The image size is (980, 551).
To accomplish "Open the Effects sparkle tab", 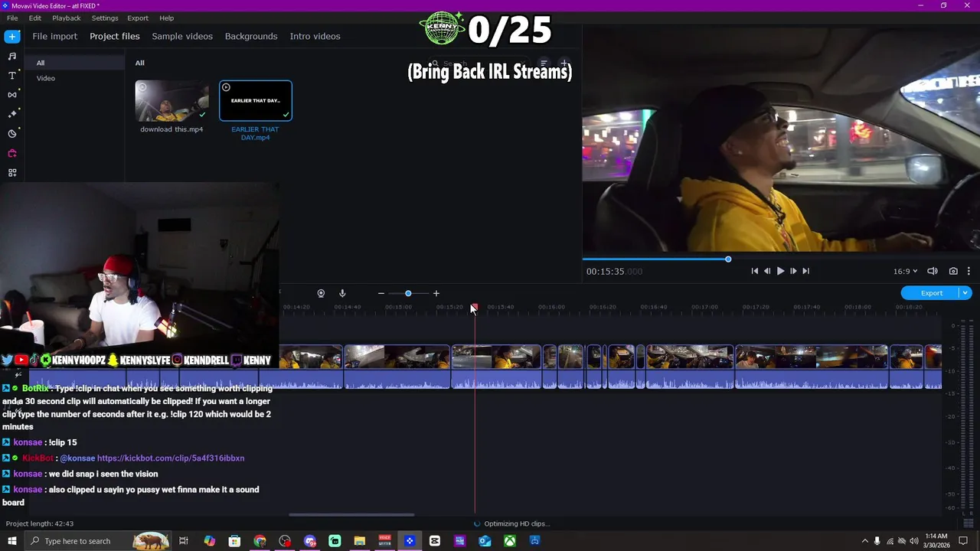I will point(12,114).
